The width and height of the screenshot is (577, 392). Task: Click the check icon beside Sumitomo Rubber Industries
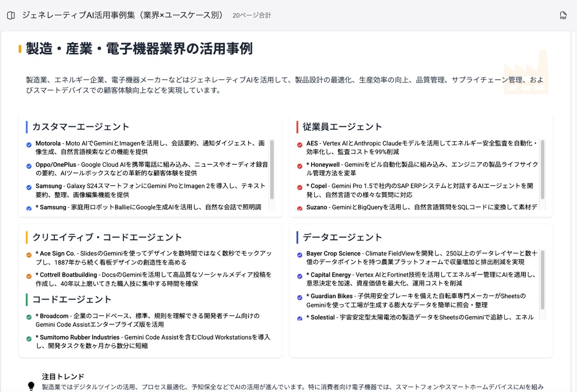[x=29, y=338]
